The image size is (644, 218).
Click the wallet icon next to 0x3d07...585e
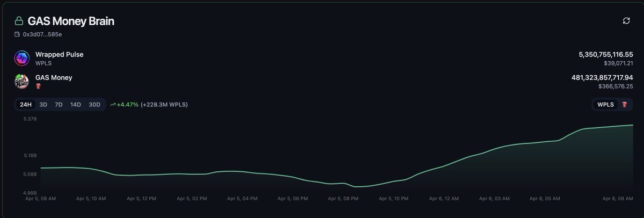[x=17, y=34]
